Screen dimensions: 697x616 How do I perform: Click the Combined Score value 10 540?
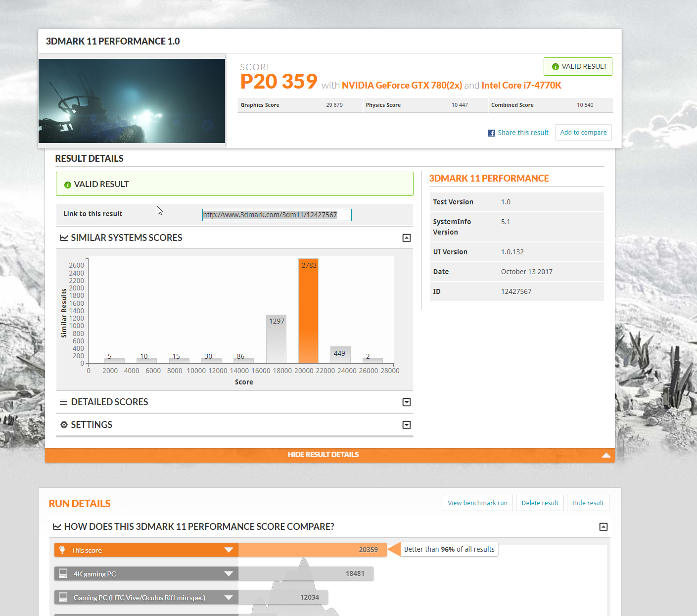[585, 105]
